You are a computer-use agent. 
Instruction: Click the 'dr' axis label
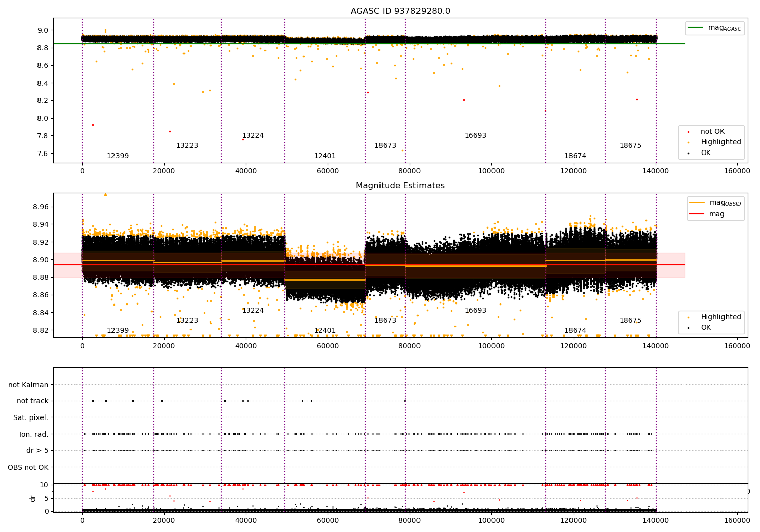(33, 498)
